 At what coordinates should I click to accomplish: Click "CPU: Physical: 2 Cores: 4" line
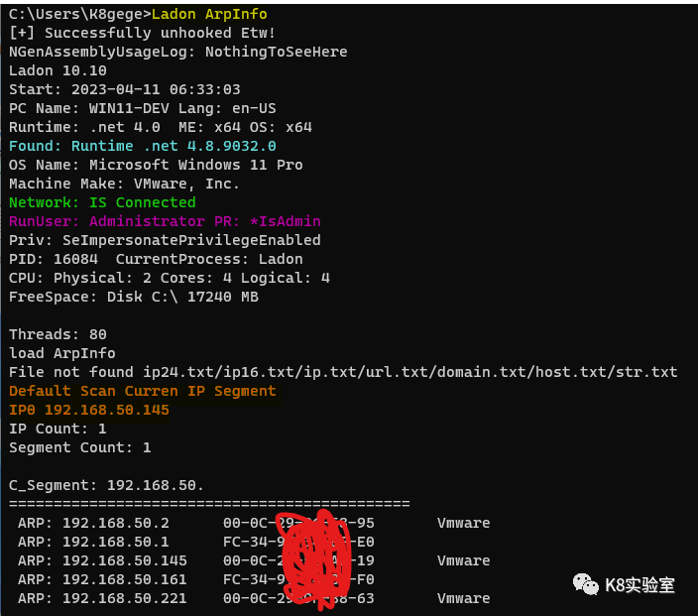coord(170,278)
